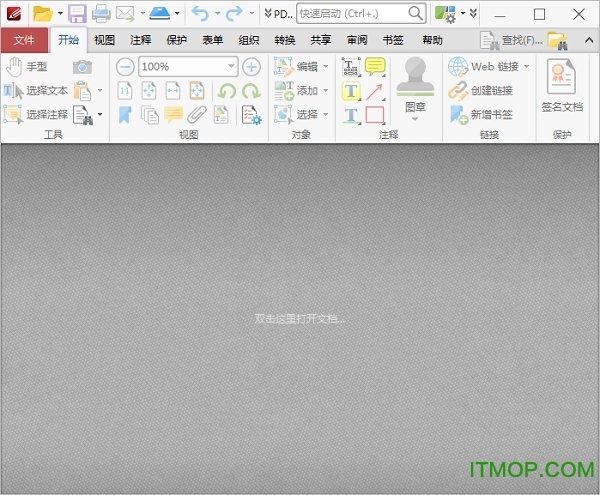Open the Help (帮助) tab

pyautogui.click(x=432, y=40)
